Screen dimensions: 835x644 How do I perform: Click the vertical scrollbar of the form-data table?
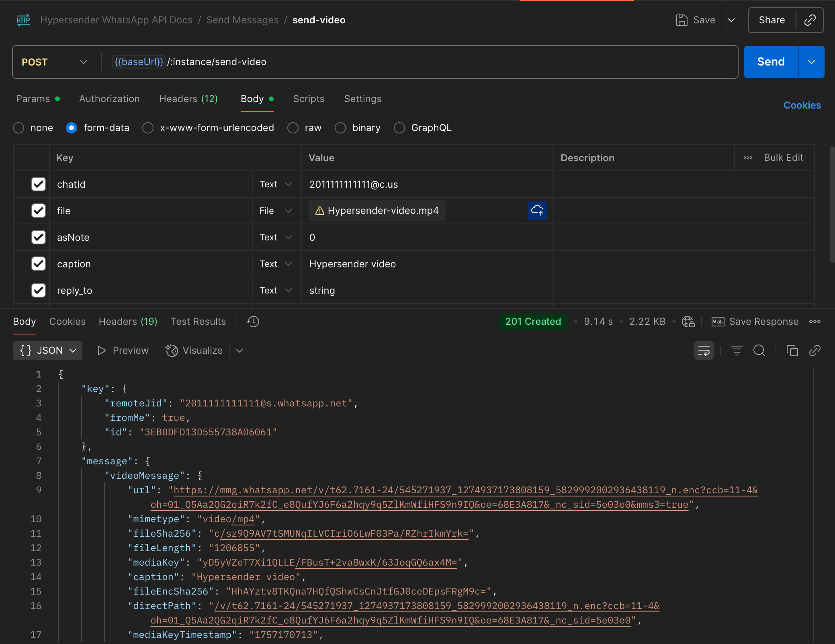832,205
